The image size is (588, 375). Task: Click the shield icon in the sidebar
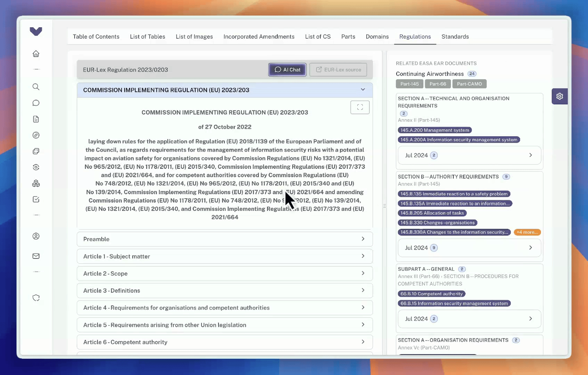click(36, 298)
